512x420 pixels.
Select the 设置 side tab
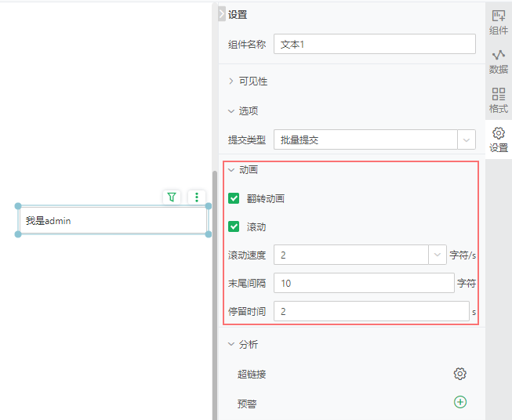499,140
